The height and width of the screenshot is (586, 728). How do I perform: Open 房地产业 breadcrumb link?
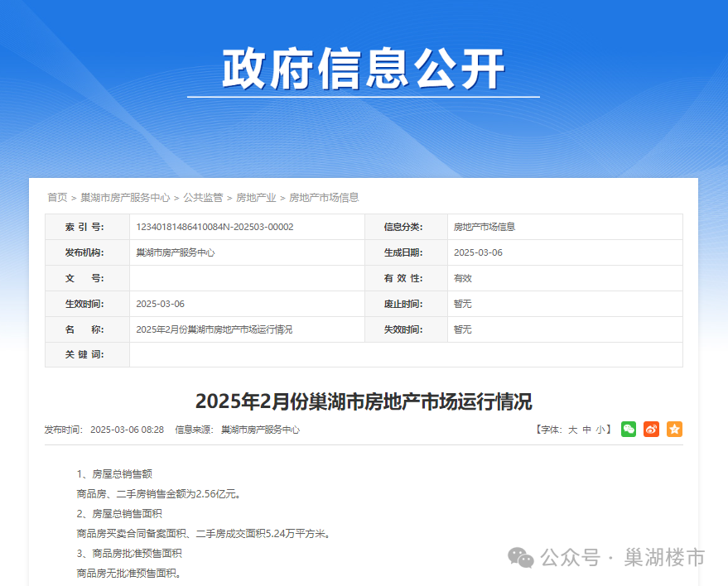pyautogui.click(x=256, y=198)
